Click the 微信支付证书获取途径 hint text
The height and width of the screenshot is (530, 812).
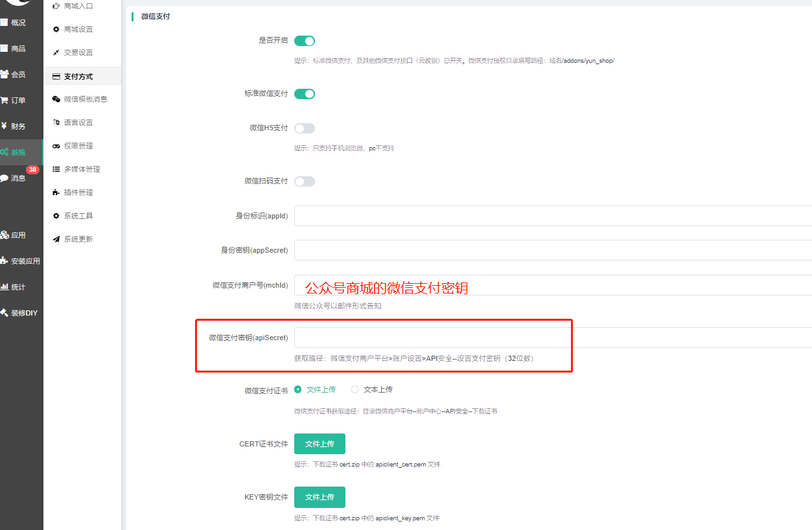[x=395, y=411]
